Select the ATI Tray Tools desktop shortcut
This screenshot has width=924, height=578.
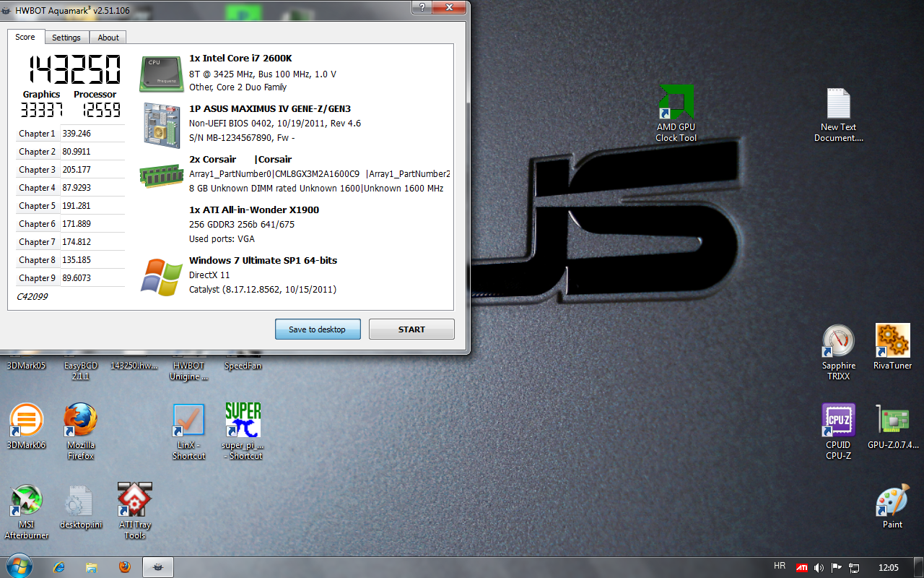(135, 512)
